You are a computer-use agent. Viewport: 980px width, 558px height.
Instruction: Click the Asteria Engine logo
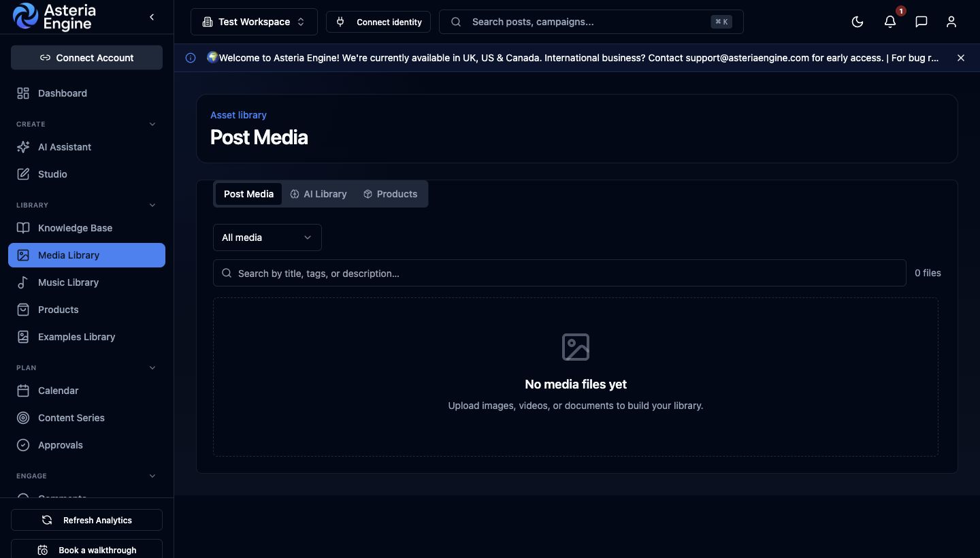pos(55,17)
